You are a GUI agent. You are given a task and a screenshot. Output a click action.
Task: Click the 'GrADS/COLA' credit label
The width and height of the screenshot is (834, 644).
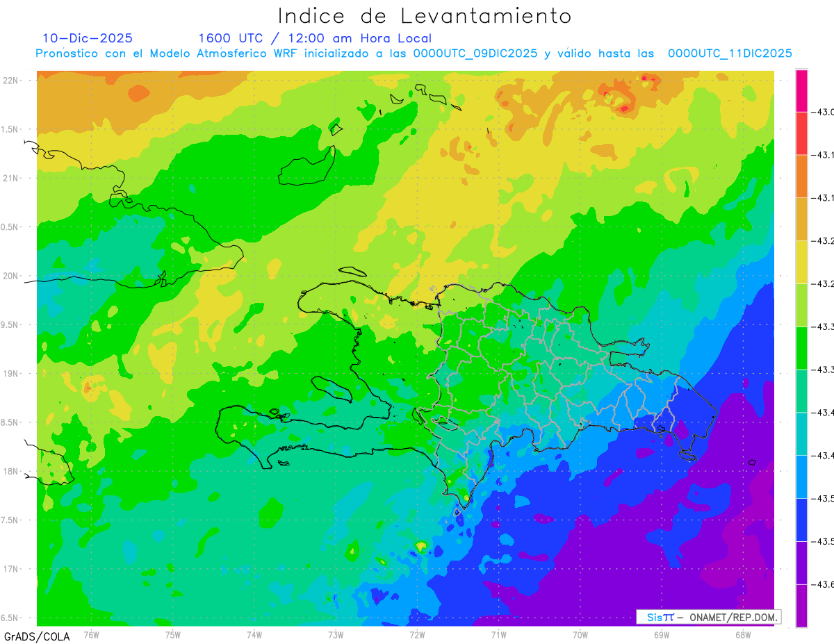coord(36,636)
